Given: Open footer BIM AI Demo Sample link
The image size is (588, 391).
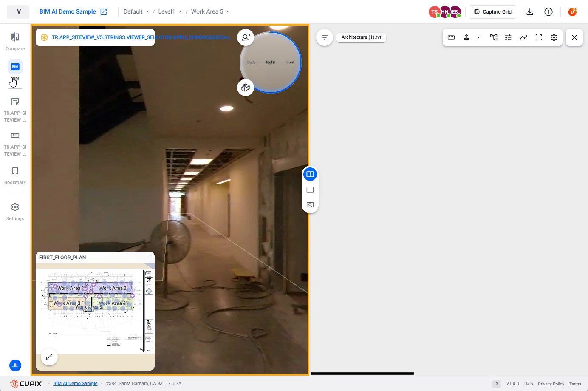Looking at the screenshot, I should (x=75, y=383).
